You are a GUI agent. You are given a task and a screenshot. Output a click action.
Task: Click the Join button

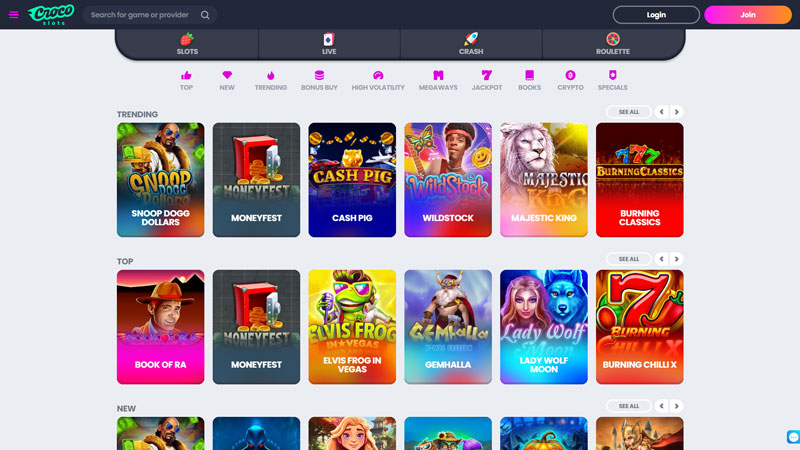pyautogui.click(x=748, y=15)
